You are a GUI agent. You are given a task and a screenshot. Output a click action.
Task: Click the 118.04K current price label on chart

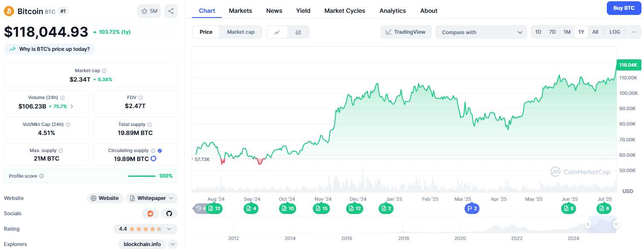pyautogui.click(x=628, y=65)
